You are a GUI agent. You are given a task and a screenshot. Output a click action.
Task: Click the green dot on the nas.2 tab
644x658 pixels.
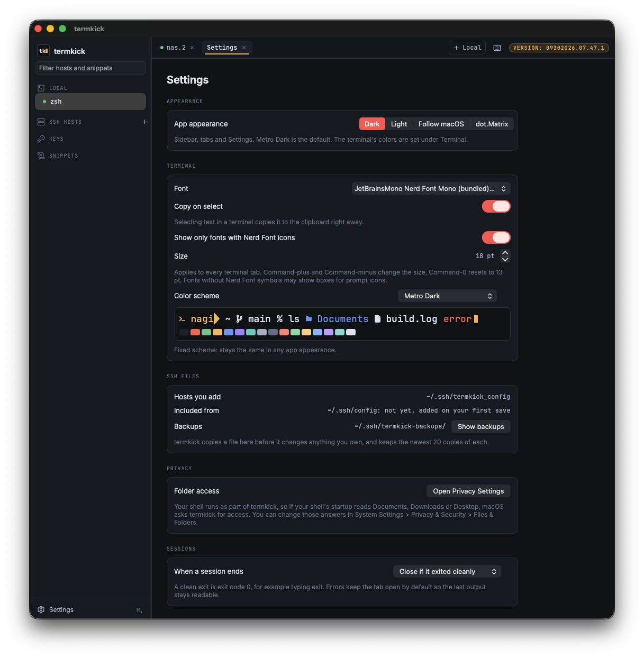click(x=162, y=48)
